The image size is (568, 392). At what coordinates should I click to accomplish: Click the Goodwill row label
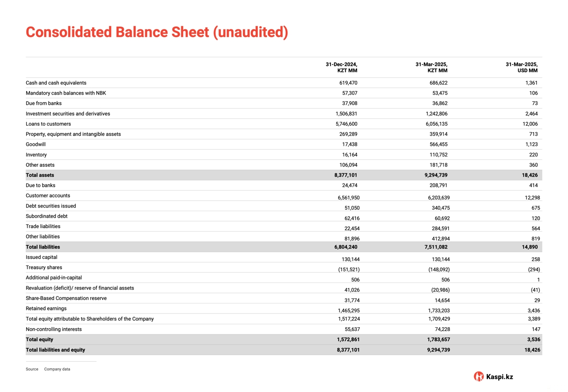pyautogui.click(x=35, y=144)
